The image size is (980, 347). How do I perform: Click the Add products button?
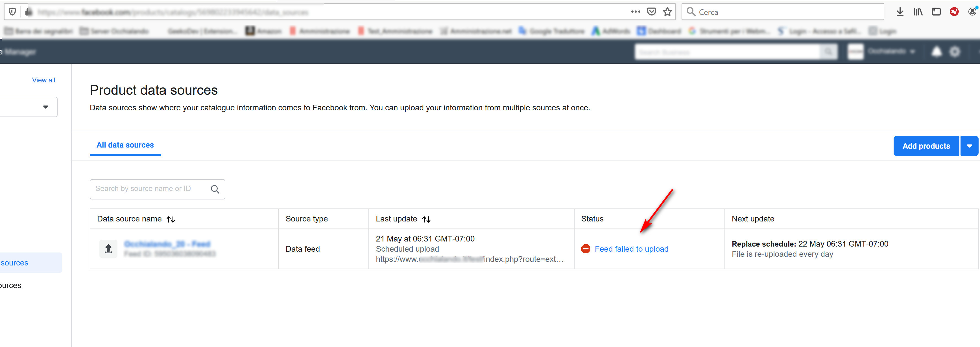point(926,146)
